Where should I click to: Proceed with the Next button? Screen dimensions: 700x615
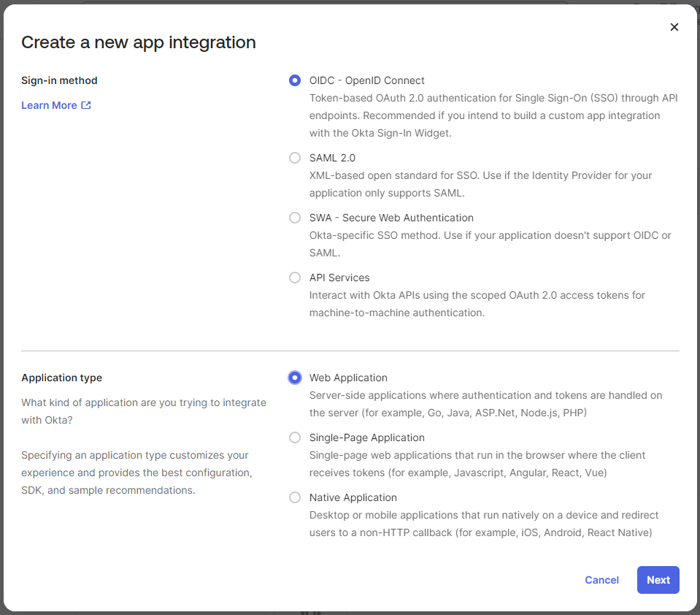658,580
